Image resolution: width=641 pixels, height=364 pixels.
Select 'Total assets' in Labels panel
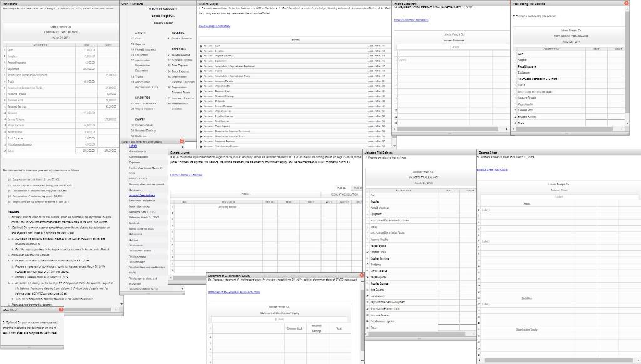(136, 246)
